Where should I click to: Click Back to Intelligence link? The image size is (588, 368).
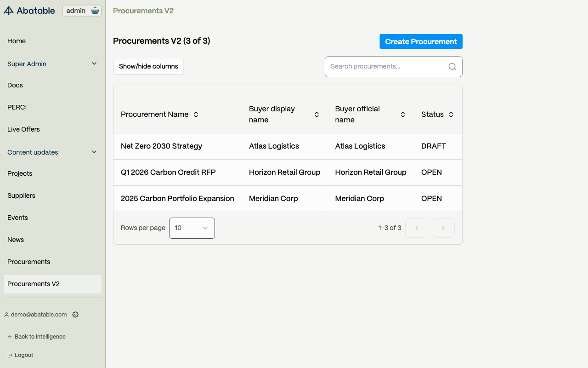[x=37, y=337]
